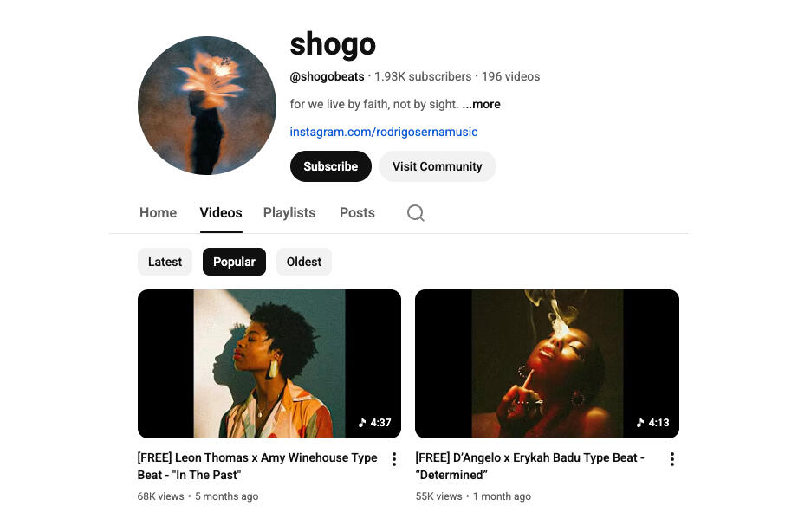798x532 pixels.
Task: Open the D'Angelo x Erykah Badu thumbnail
Action: [547, 364]
